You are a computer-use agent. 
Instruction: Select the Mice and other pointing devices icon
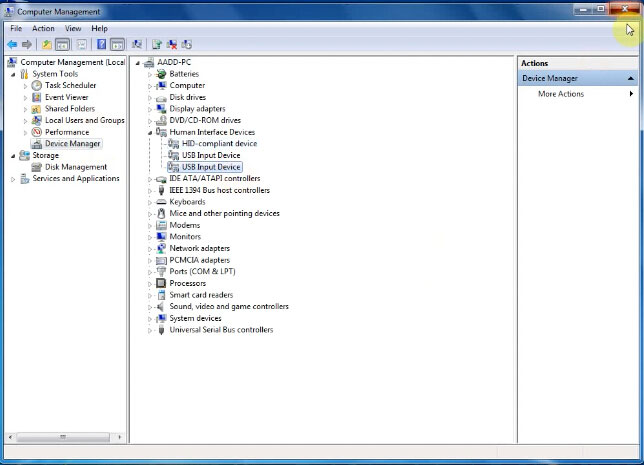point(161,213)
